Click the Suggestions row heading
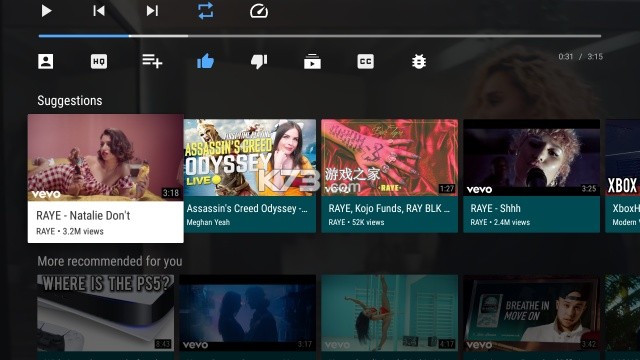Viewport: 640px width, 360px height. [x=70, y=101]
